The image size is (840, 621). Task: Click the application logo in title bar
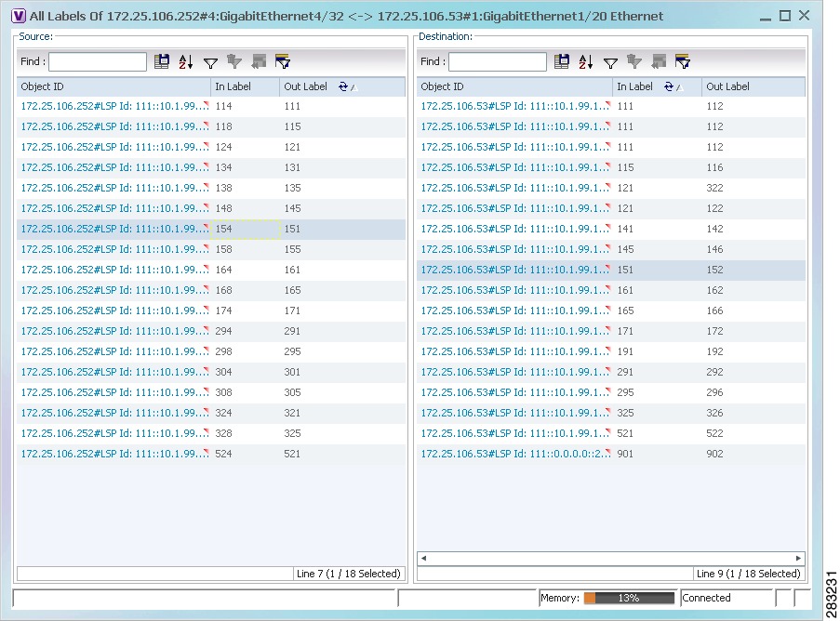(x=19, y=16)
